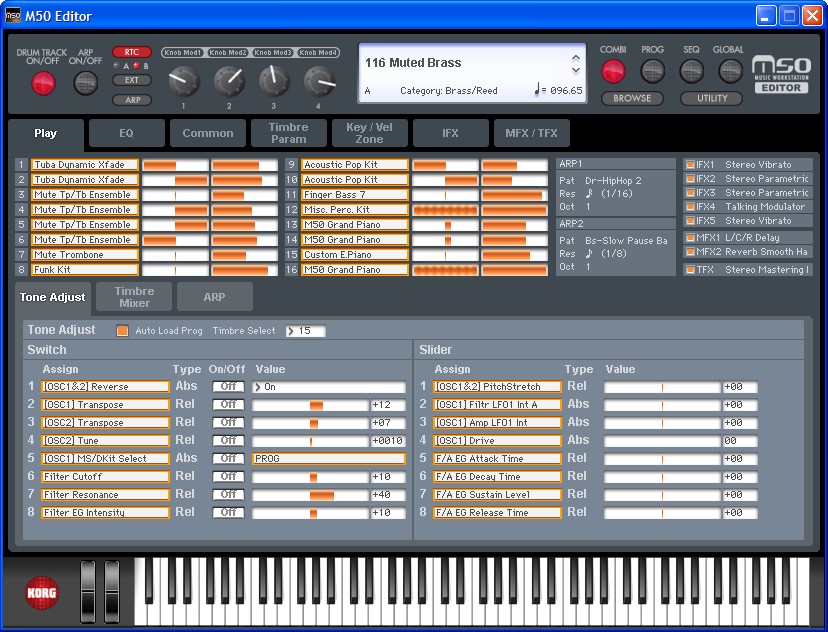
Task: Switch to PROG mode button
Action: point(652,71)
